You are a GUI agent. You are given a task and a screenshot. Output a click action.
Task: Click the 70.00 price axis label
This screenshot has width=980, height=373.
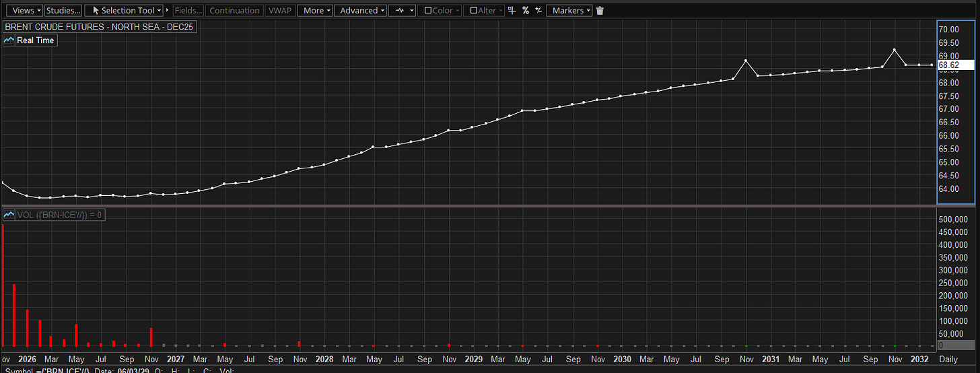pos(949,30)
